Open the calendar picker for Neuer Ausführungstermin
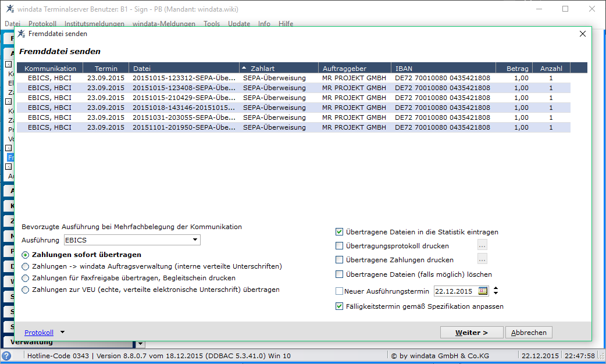 (x=483, y=291)
